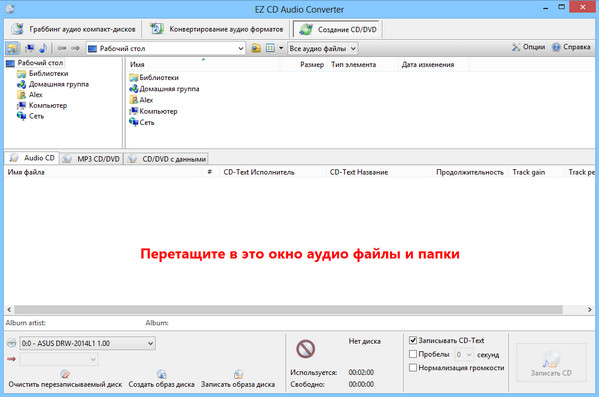This screenshot has height=397, width=599.
Task: Open Опции settings
Action: [528, 47]
